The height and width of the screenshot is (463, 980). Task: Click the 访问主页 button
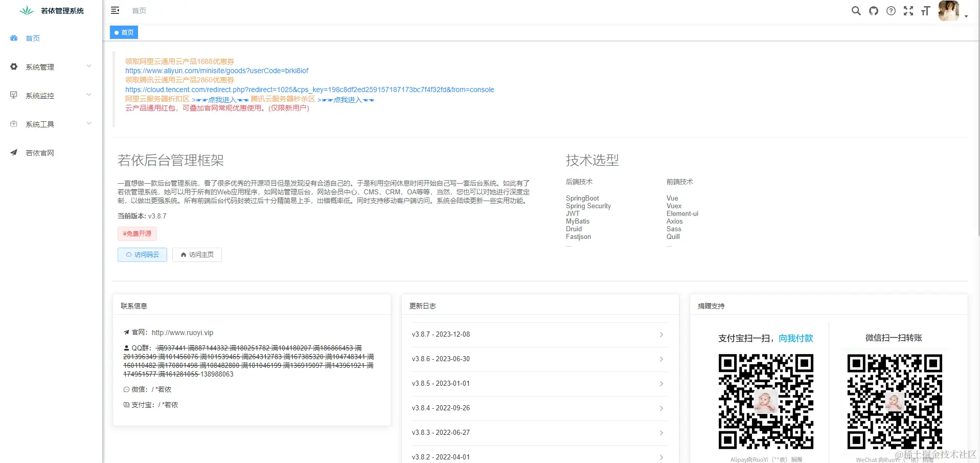click(x=197, y=254)
